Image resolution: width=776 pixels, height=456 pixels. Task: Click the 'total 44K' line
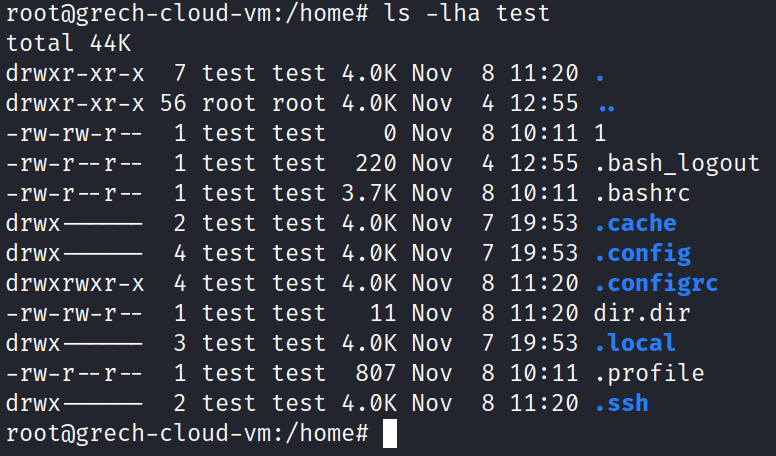click(68, 43)
